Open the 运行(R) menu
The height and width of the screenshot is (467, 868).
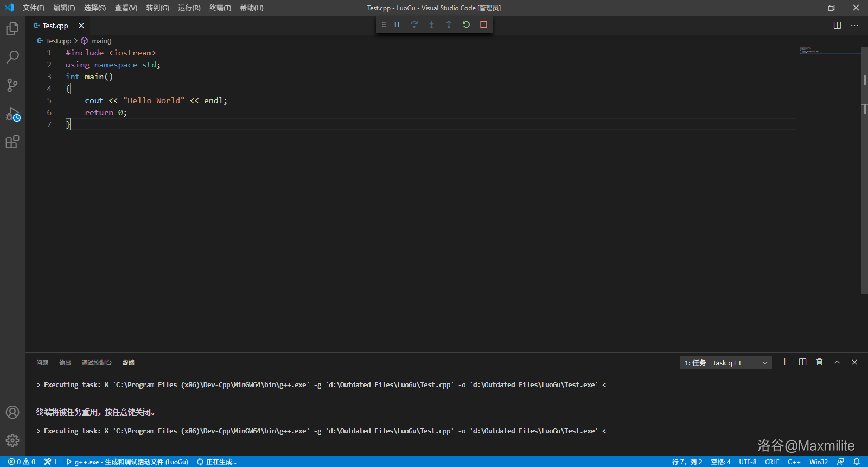click(189, 8)
